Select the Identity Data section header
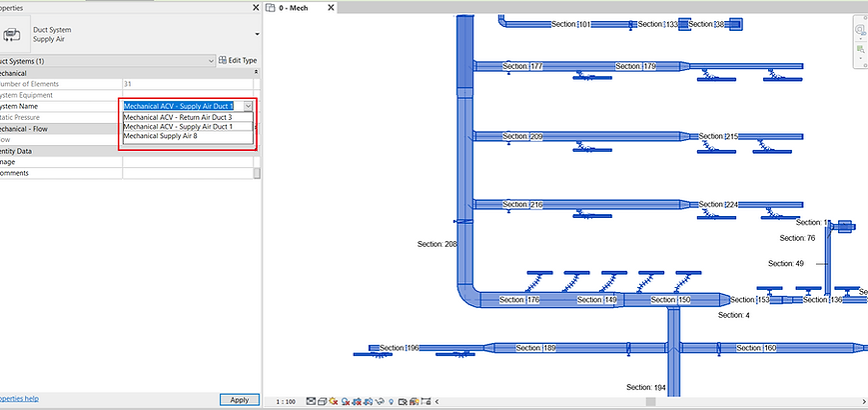Screen dimensions: 868x410 coord(129,151)
